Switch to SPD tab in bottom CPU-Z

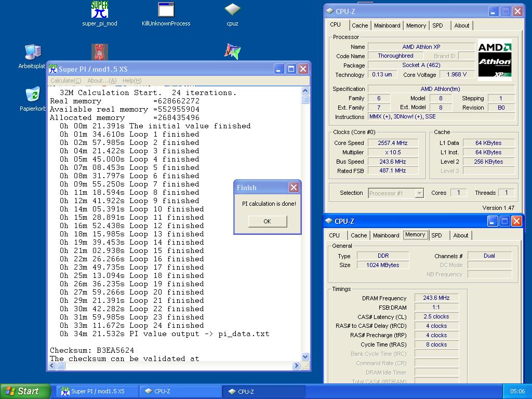436,235
